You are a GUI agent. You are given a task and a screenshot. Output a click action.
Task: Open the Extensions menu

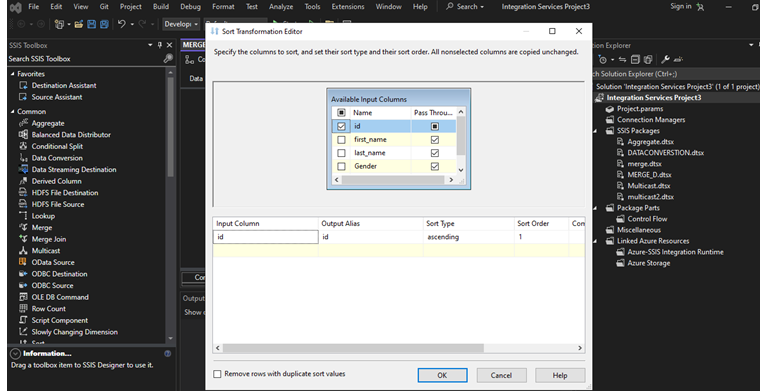348,6
